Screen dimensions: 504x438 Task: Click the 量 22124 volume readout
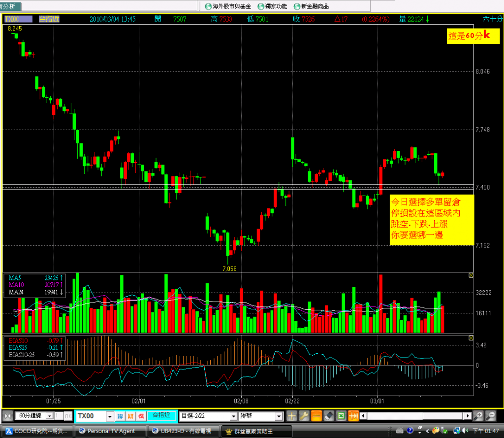coord(414,19)
